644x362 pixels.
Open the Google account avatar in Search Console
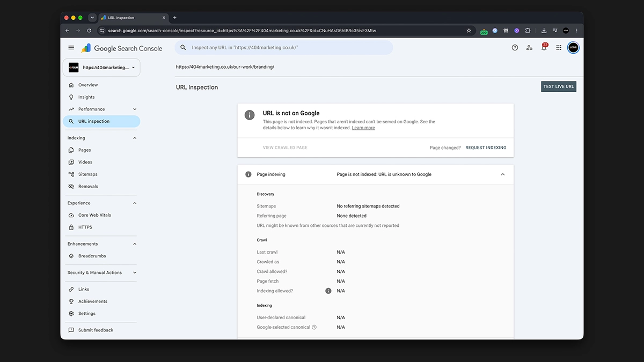click(x=573, y=48)
